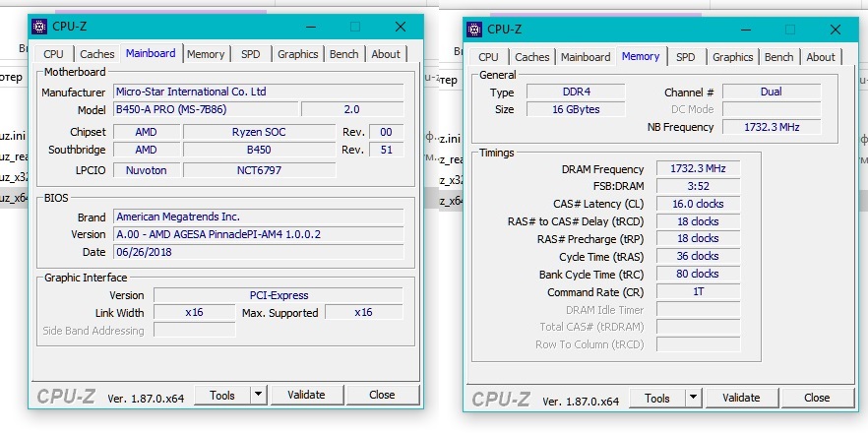Click BIOS Brand field American Megatrends Inc.
Viewport: 868px width, 434px height.
(x=259, y=217)
